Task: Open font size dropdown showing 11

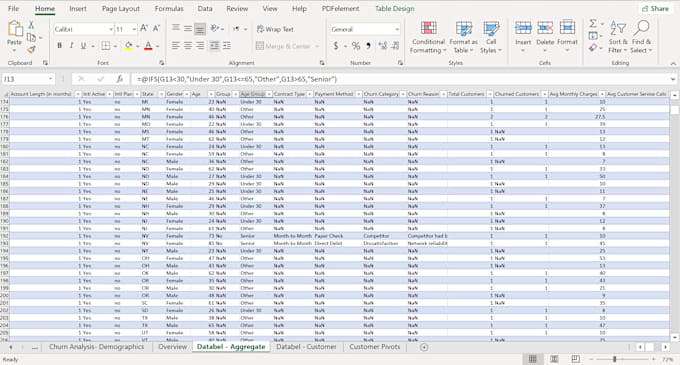Action: (134, 29)
